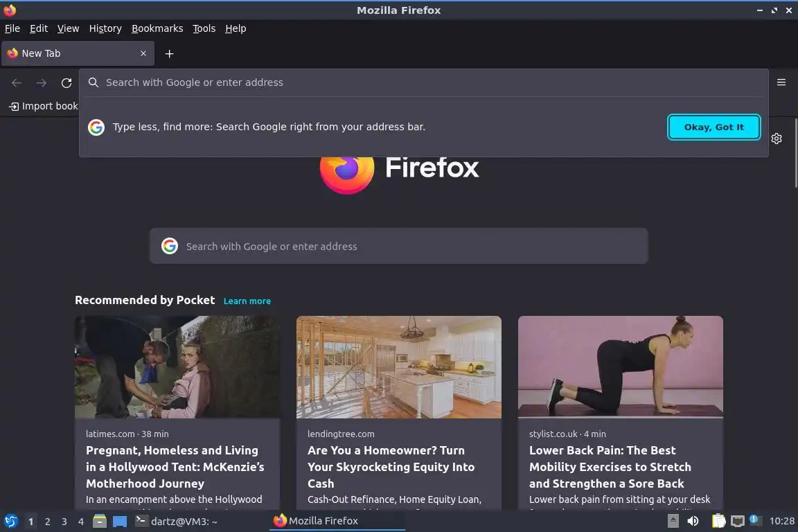Click the Type less, find more tip text
Screen dimensions: 798x532
[269, 127]
